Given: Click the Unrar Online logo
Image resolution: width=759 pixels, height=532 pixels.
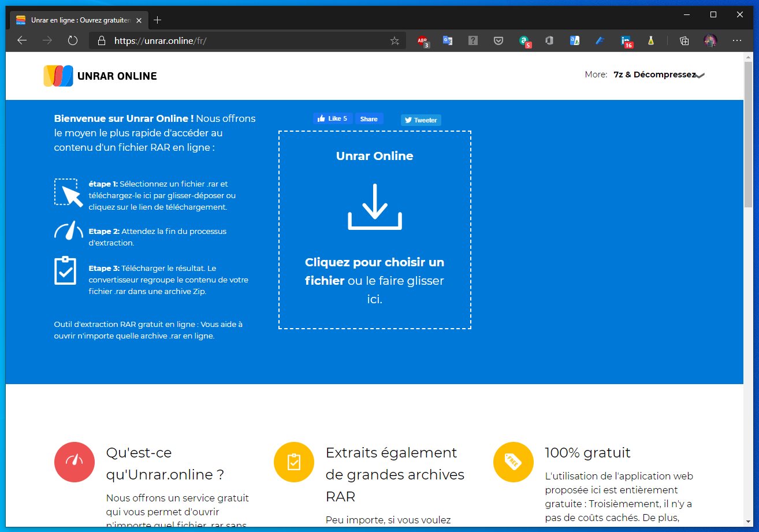Looking at the screenshot, I should pyautogui.click(x=58, y=76).
